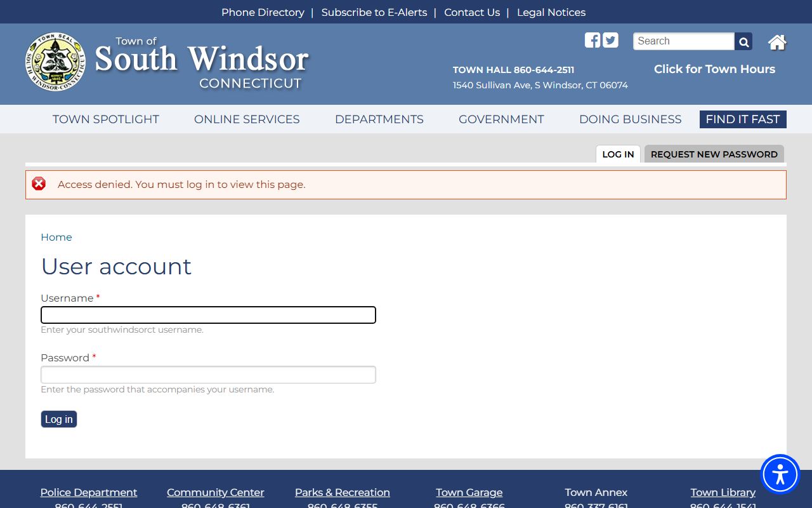Click the 1540 Sullivan Ave address text

click(540, 85)
